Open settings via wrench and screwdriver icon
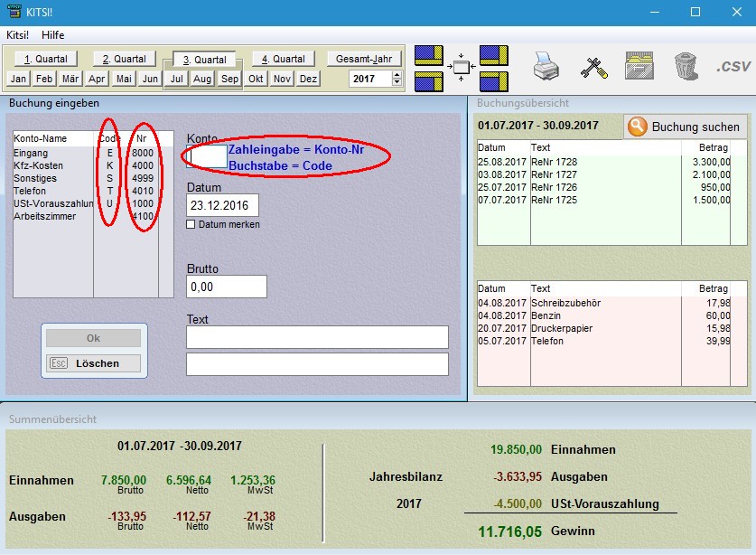 point(593,66)
